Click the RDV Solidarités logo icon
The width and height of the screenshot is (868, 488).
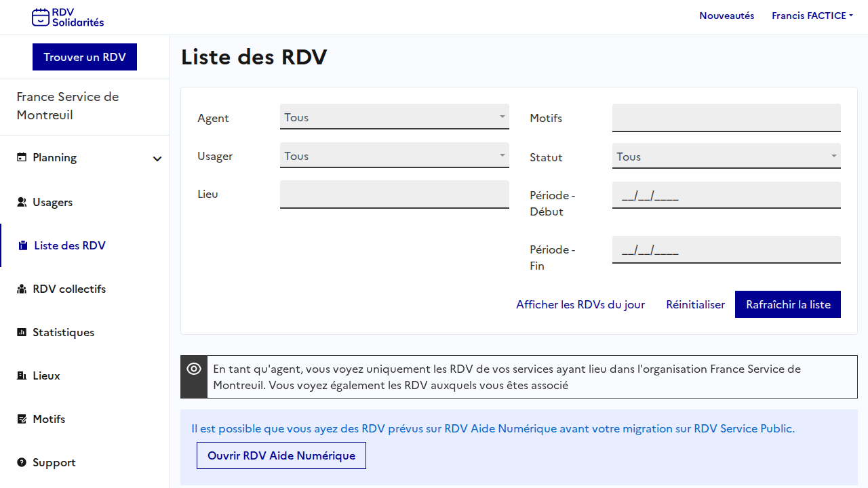coord(41,18)
